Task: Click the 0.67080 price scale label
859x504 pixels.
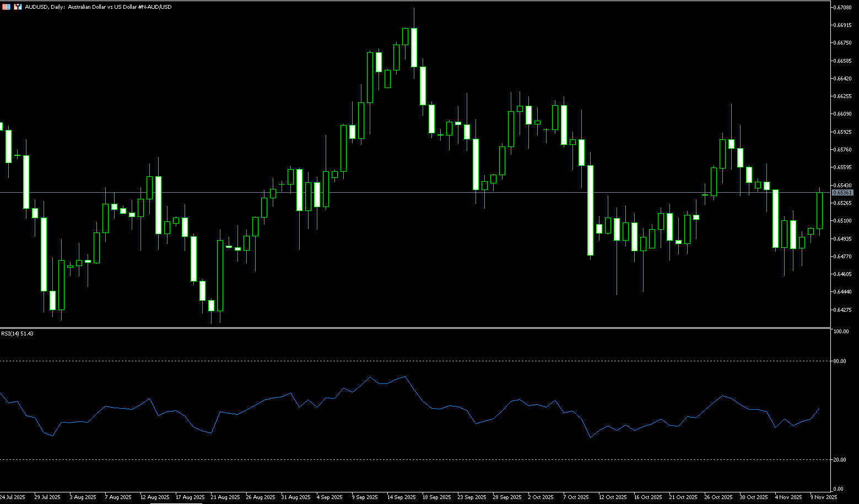Action: (x=843, y=7)
